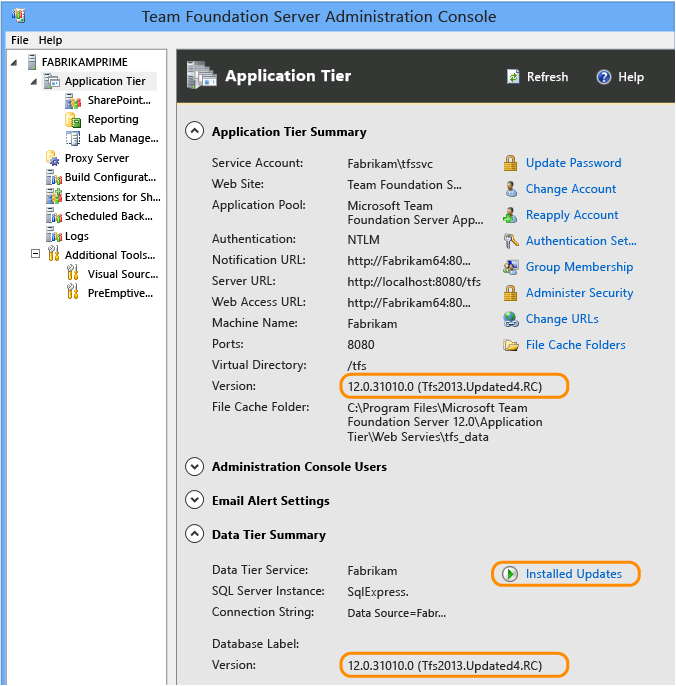Click the Proxy Server icon
676x686 pixels.
coord(53,158)
